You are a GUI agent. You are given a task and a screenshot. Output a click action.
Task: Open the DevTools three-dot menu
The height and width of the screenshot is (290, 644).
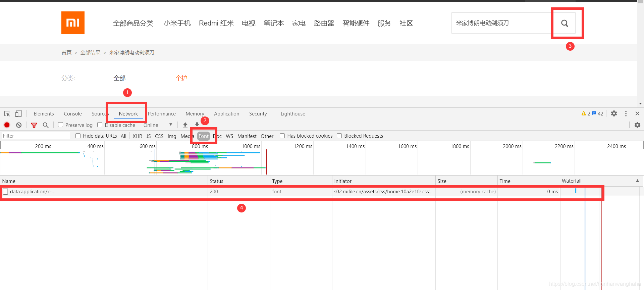pos(626,113)
